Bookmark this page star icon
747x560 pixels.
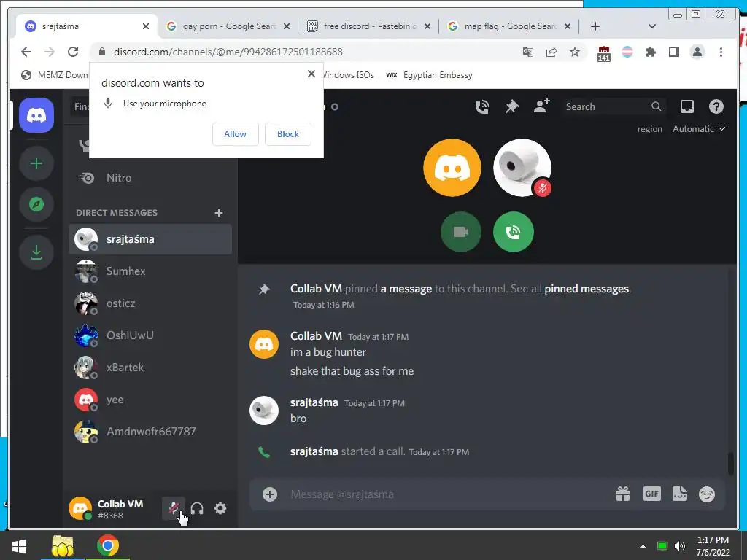575,52
